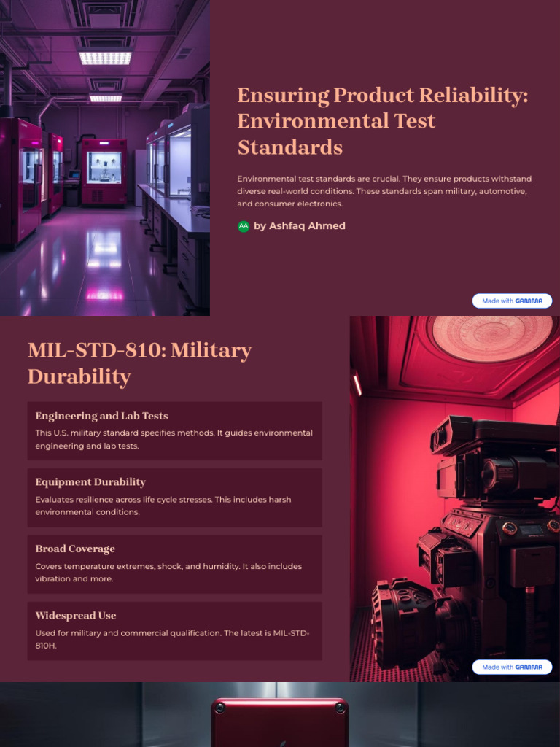
Task: Click the intro paragraph about environmental test standards
Action: [x=384, y=191]
